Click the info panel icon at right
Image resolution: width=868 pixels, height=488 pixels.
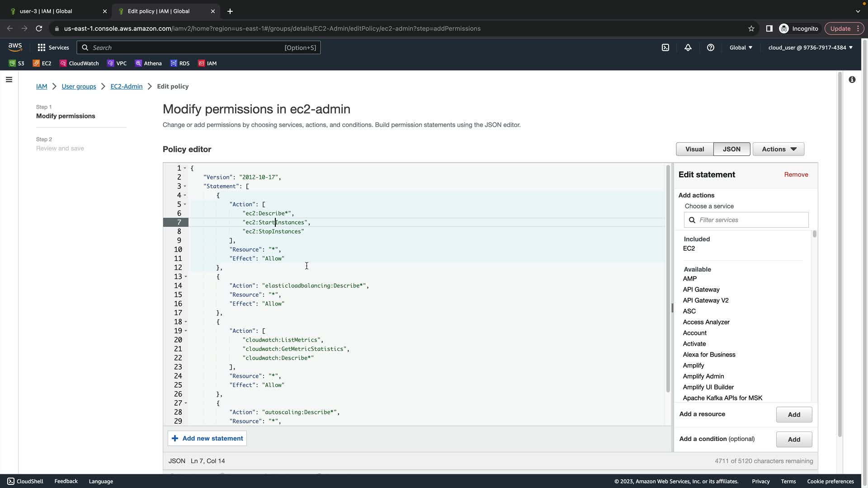[x=852, y=80]
